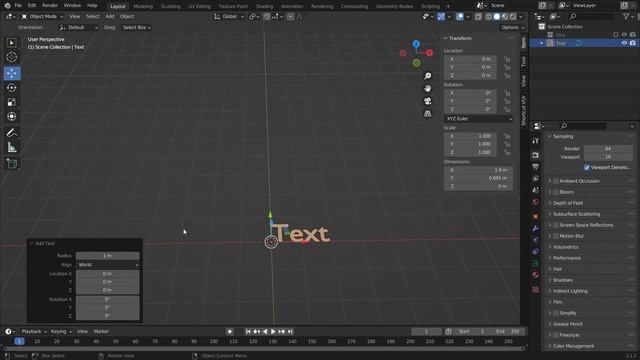
Task: Open the Render menu
Action: click(50, 6)
